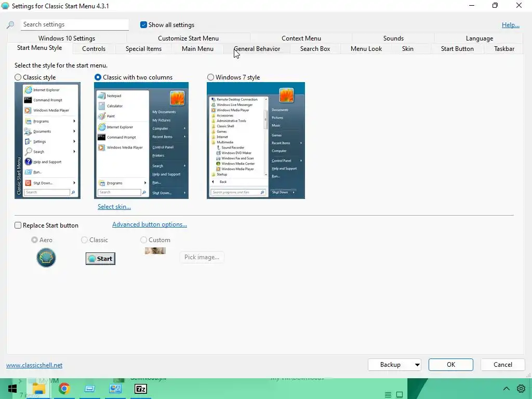Focus the Search settings input field

click(75, 24)
